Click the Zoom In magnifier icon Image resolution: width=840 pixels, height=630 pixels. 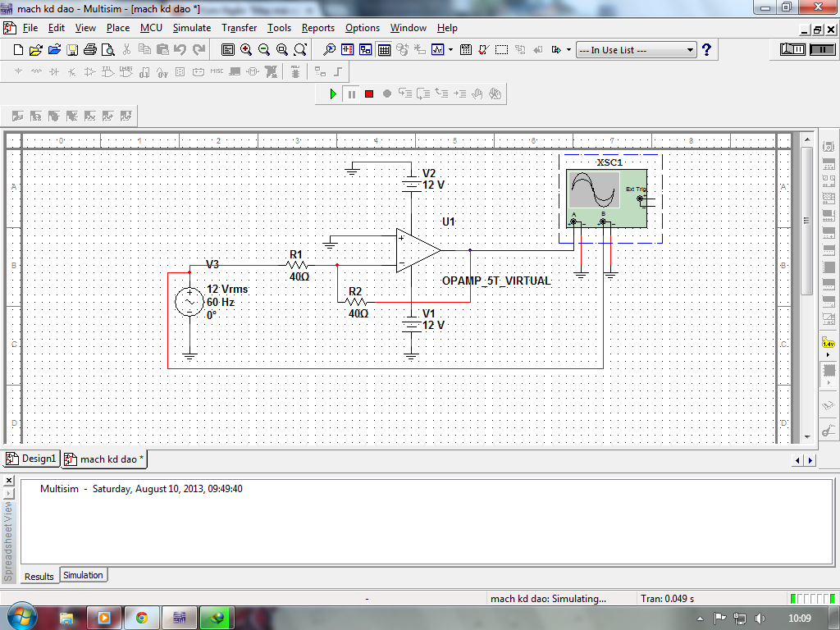pos(246,50)
